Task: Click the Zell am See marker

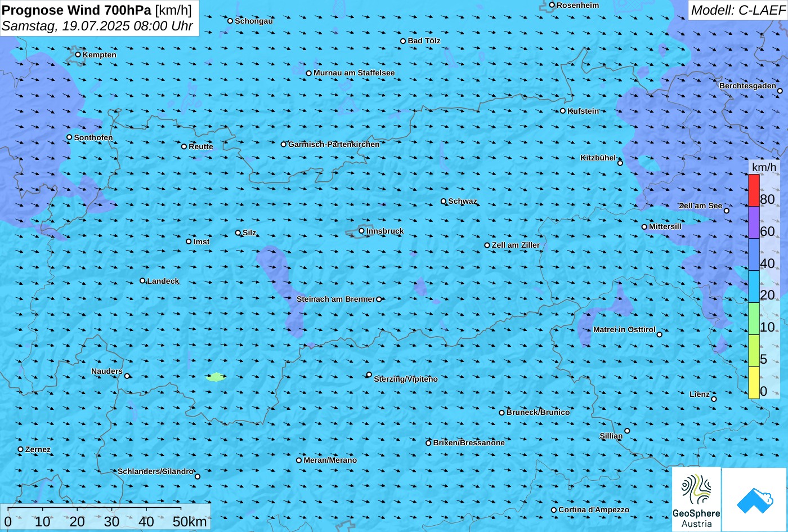Action: pyautogui.click(x=727, y=211)
